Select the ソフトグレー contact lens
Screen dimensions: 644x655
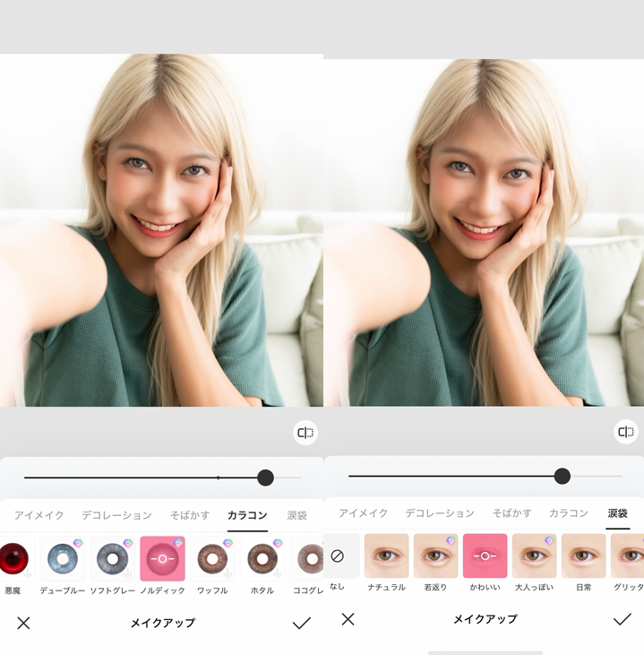(x=112, y=559)
